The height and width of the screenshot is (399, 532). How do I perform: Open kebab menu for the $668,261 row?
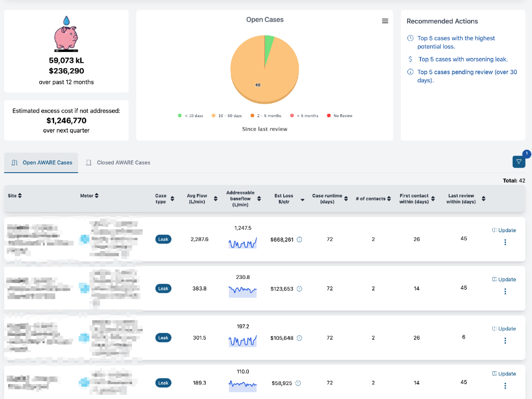tap(505, 242)
